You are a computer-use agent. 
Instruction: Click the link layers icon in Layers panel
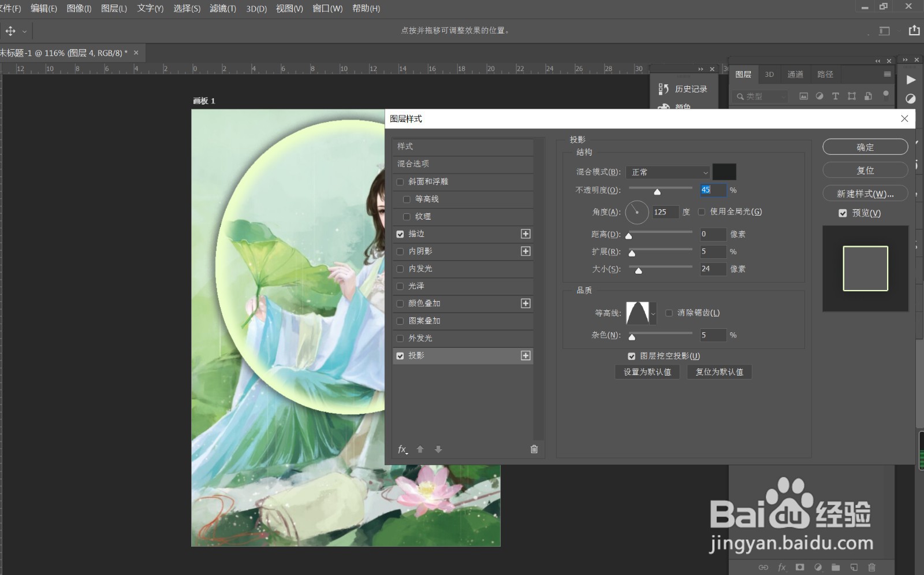coord(763,567)
